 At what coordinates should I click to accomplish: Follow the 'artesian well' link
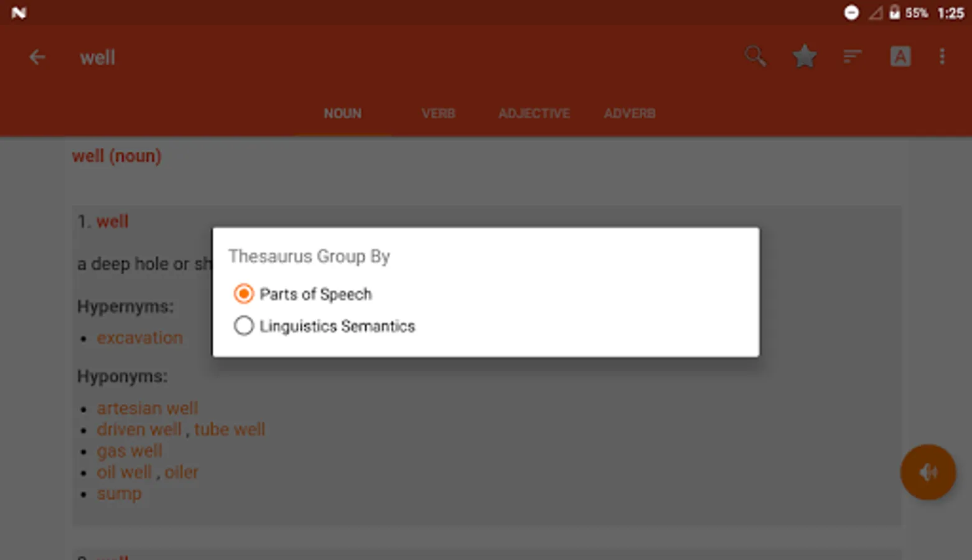[x=147, y=408]
